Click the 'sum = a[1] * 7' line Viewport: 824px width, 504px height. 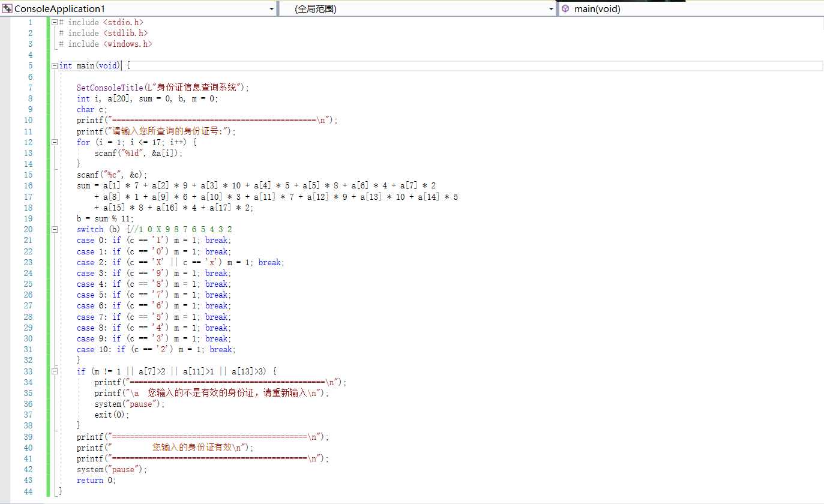pos(256,185)
